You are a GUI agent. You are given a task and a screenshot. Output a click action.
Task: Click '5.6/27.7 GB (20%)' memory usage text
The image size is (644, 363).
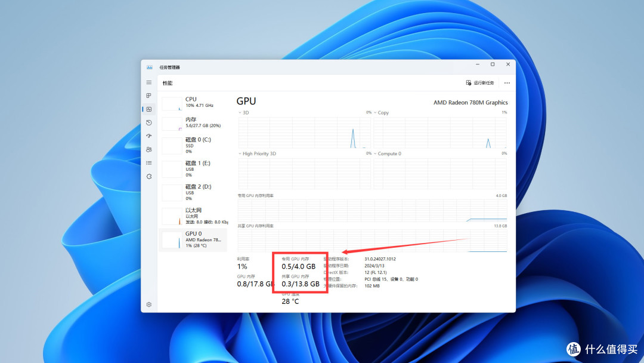tap(203, 126)
